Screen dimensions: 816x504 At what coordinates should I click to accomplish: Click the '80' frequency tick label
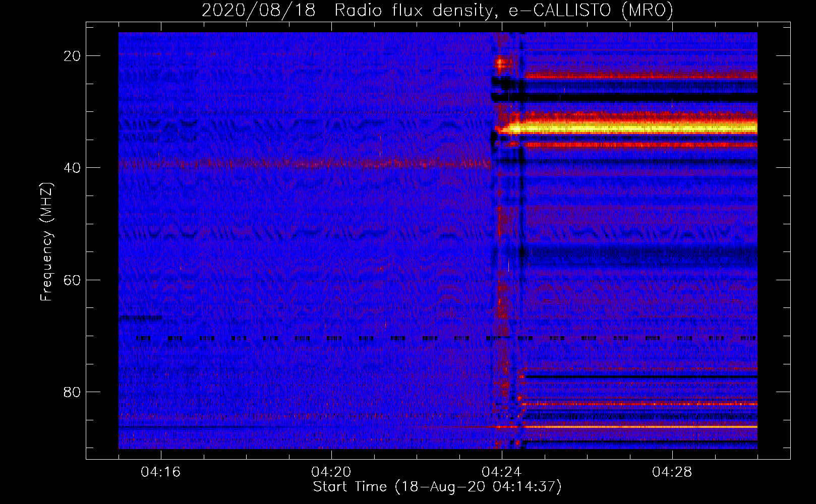pyautogui.click(x=72, y=392)
